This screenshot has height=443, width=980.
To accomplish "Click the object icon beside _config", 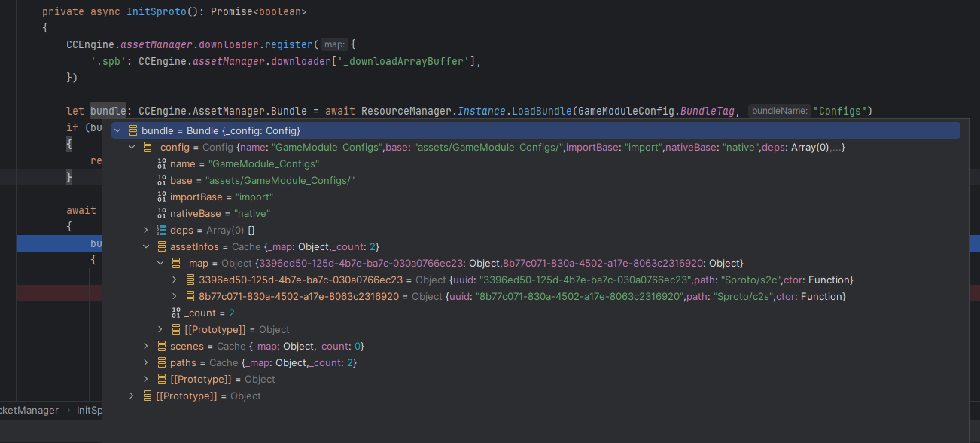I will 148,148.
